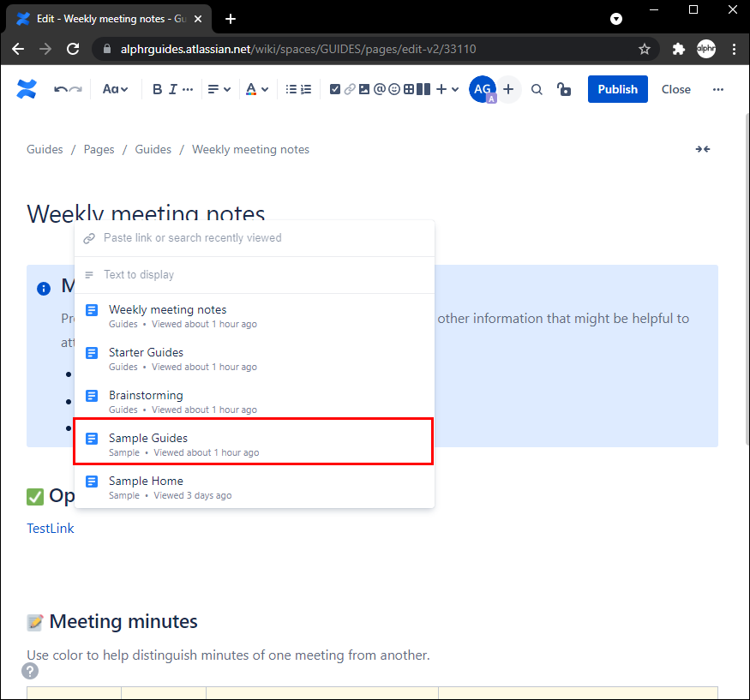This screenshot has width=750, height=700.
Task: Click the Text to display field
Action: 255,275
